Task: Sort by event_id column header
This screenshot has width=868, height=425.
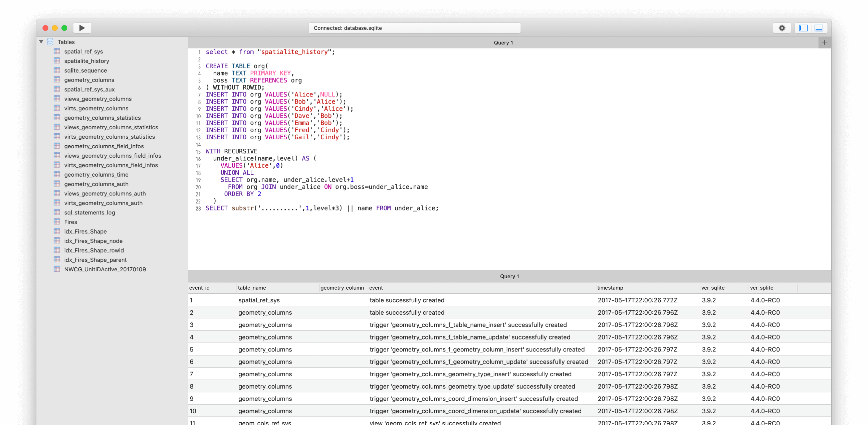Action: 200,288
